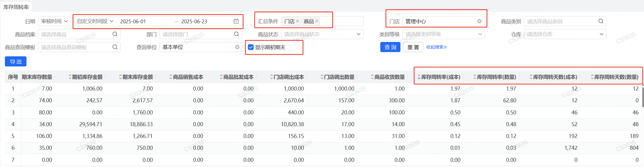This screenshot has height=167, width=644.
Task: Click the 查询 button
Action: 390,47
